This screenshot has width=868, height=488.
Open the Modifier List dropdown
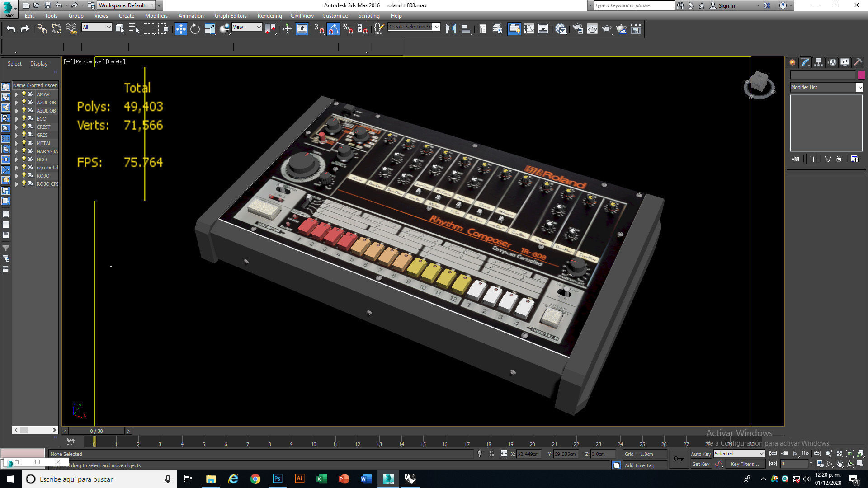[x=826, y=87]
